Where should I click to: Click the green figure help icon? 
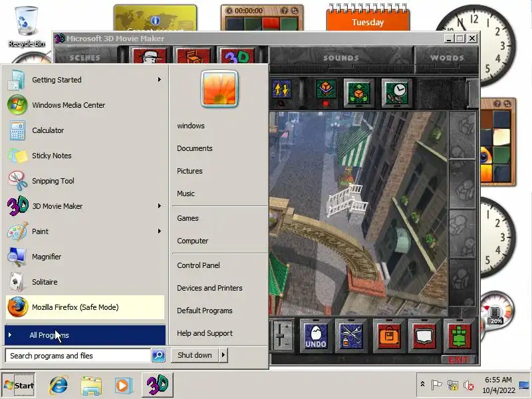(459, 336)
